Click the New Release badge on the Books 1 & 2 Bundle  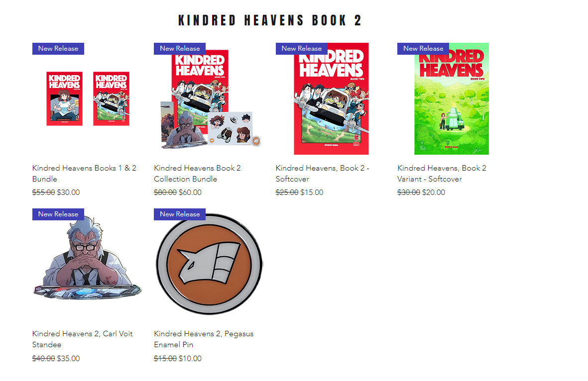(58, 49)
